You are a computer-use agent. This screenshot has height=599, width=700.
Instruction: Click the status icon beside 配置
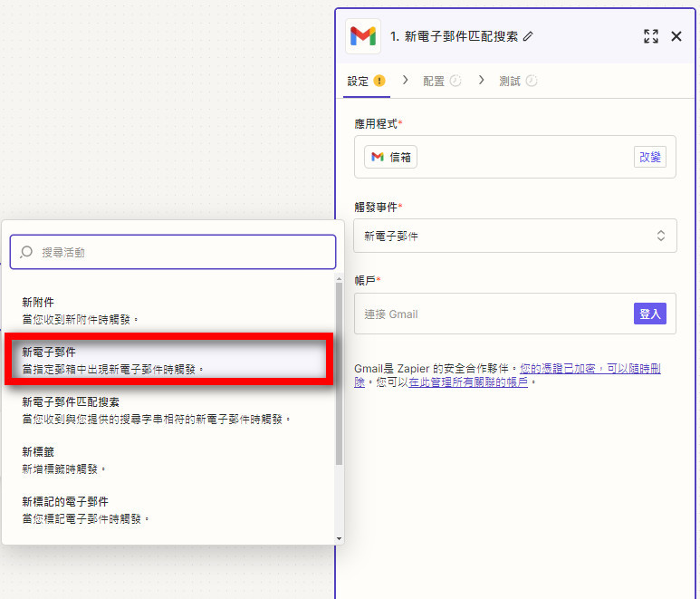tap(455, 81)
